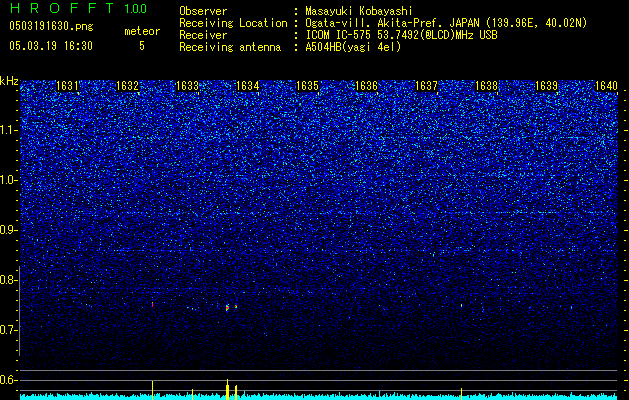This screenshot has width=629, height=400.
Task: Click the 'Receiving antenna' field label
Action: point(230,47)
